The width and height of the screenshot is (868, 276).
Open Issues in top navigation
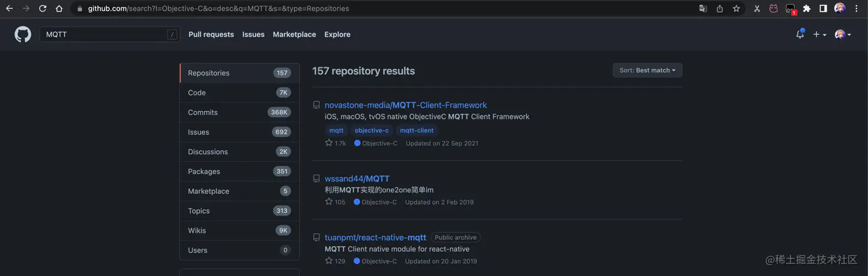coord(253,34)
